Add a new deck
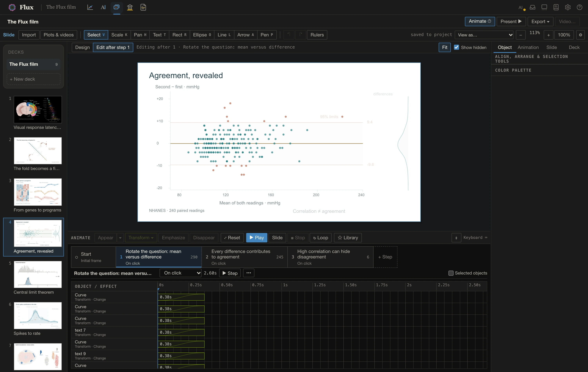This screenshot has width=588, height=372. tap(34, 79)
